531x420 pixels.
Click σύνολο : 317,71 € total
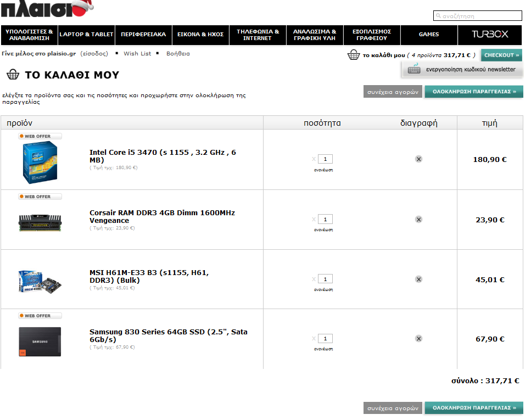click(x=485, y=380)
